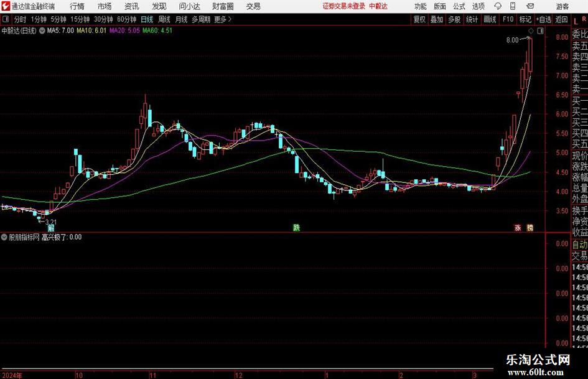The width and height of the screenshot is (588, 379).
Task: Open the 资讯 menu
Action: (132, 6)
